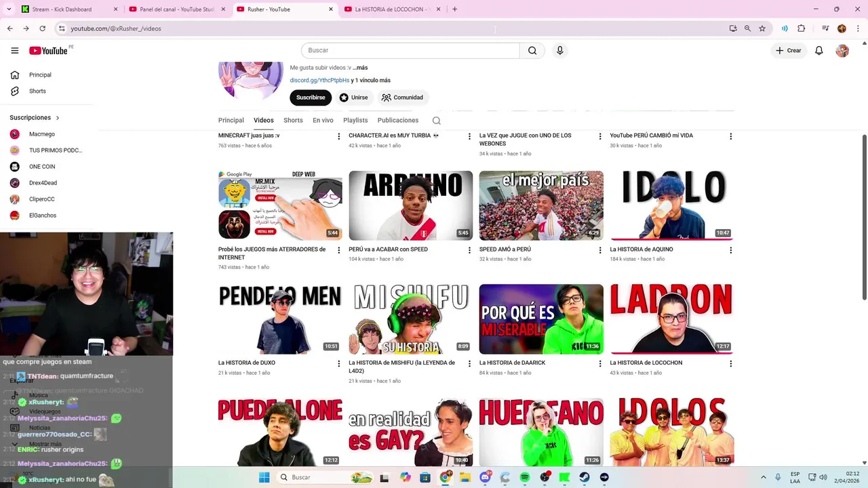
Task: Open the IDOLO La HISTORIA de AQUINO thumbnail
Action: pyautogui.click(x=671, y=205)
